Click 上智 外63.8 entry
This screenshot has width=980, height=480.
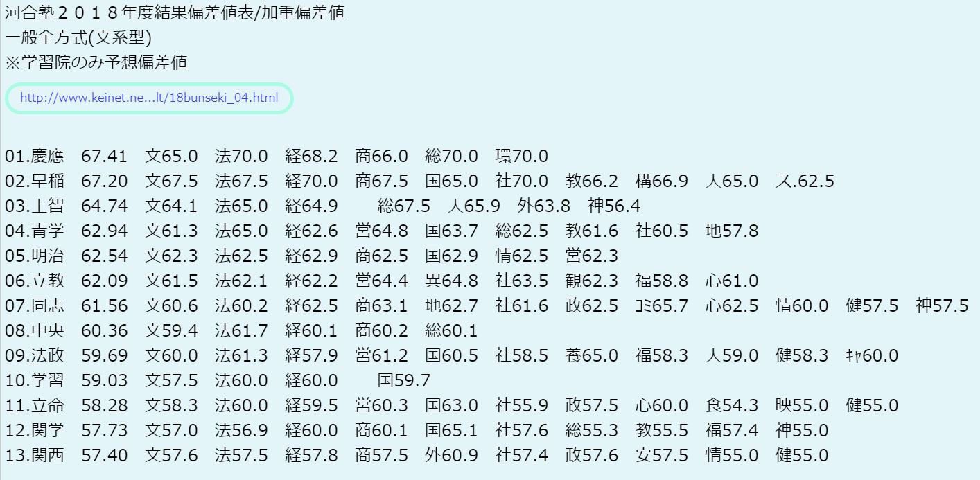(544, 206)
